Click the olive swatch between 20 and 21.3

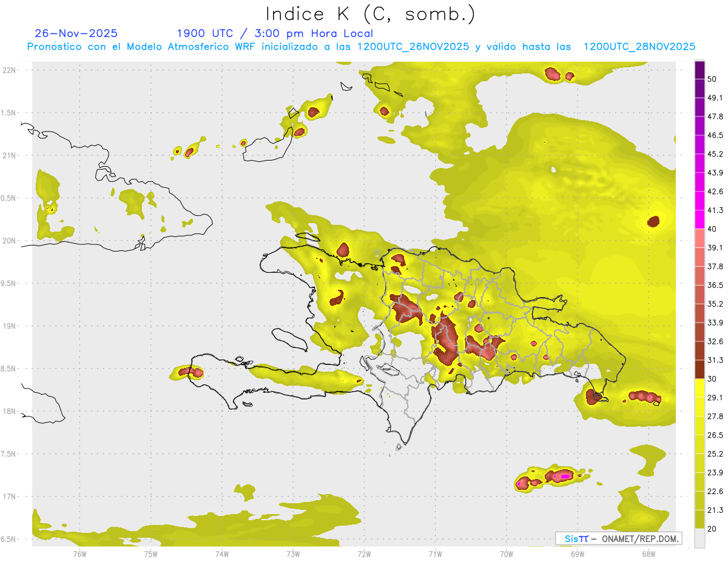(699, 519)
